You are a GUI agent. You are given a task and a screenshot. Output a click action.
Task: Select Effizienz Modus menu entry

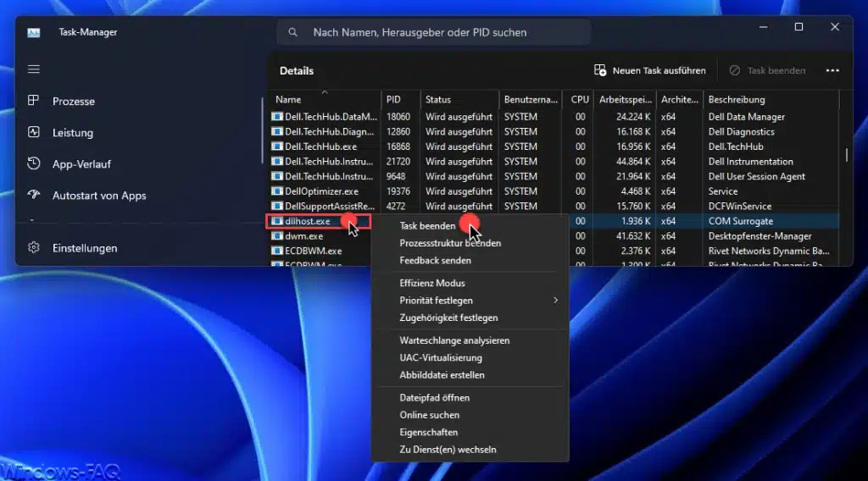click(x=432, y=283)
